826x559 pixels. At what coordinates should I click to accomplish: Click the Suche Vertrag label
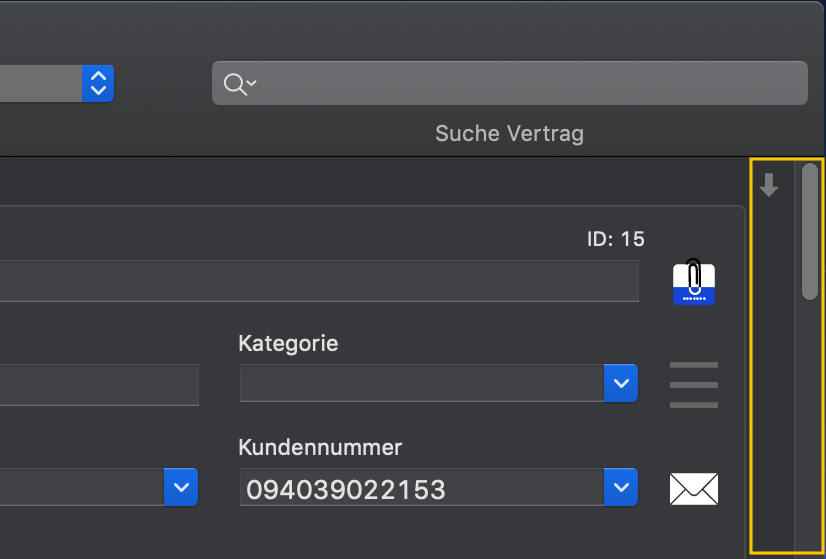click(x=509, y=134)
